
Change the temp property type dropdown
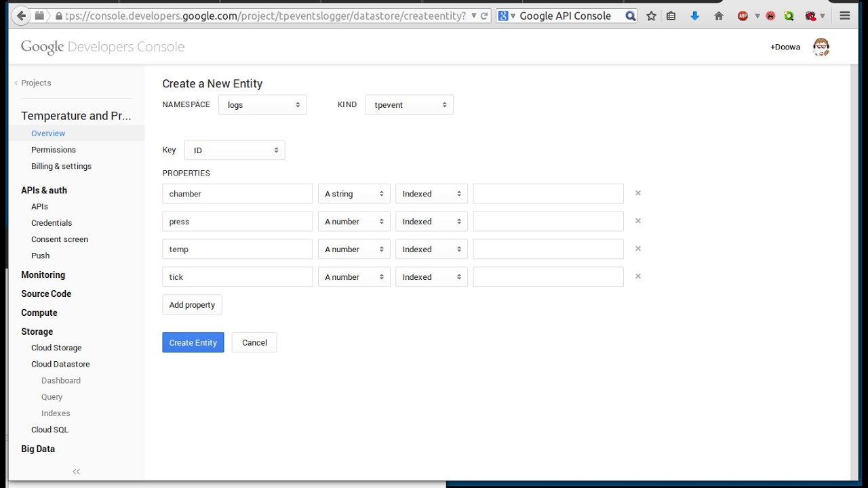coord(354,249)
